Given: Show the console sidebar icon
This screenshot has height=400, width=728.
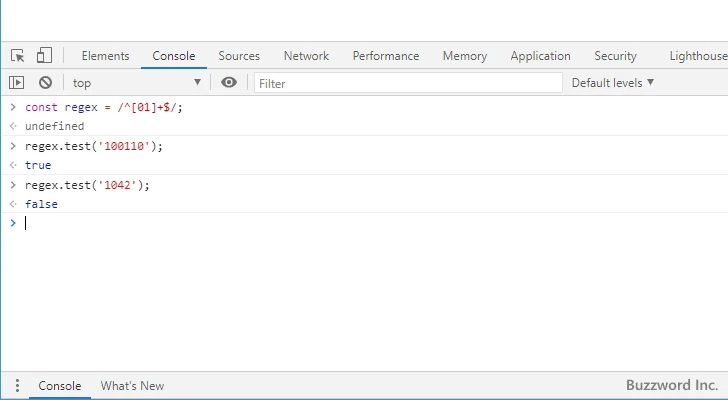Looking at the screenshot, I should 17,83.
